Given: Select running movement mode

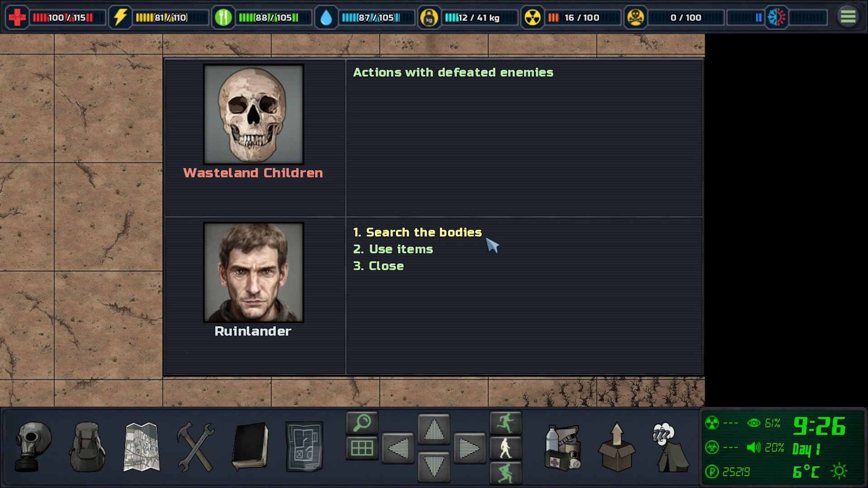Looking at the screenshot, I should (x=506, y=423).
